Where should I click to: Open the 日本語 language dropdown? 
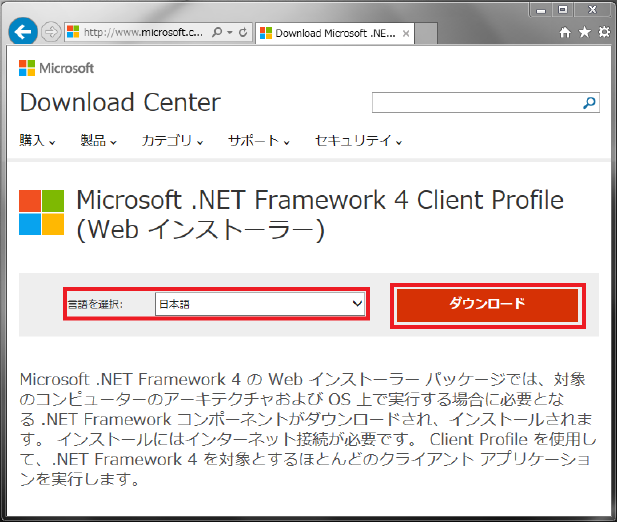tap(260, 304)
